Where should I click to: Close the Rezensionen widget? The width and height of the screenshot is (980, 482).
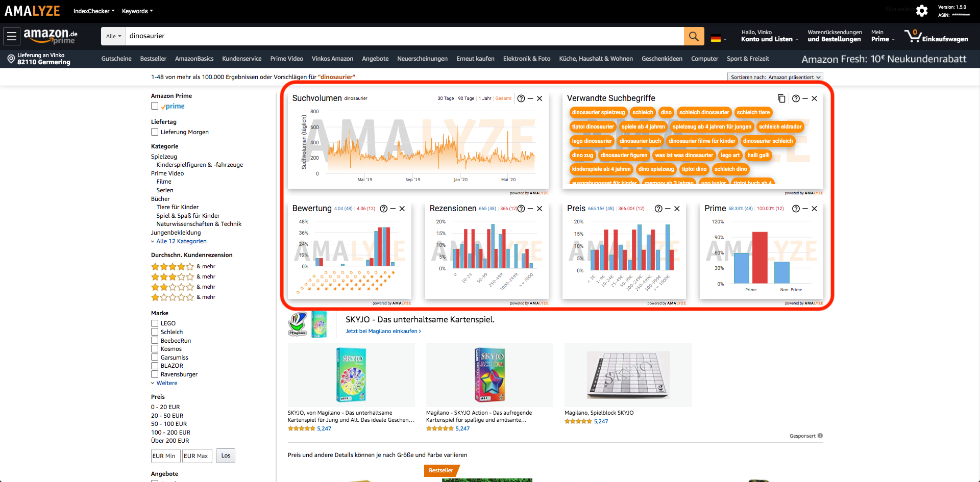(540, 209)
